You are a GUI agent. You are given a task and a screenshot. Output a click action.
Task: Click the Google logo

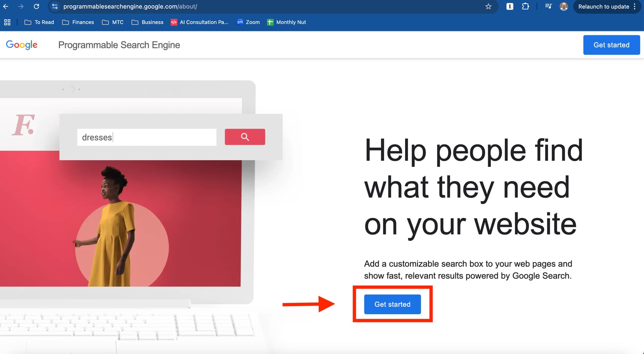click(22, 45)
